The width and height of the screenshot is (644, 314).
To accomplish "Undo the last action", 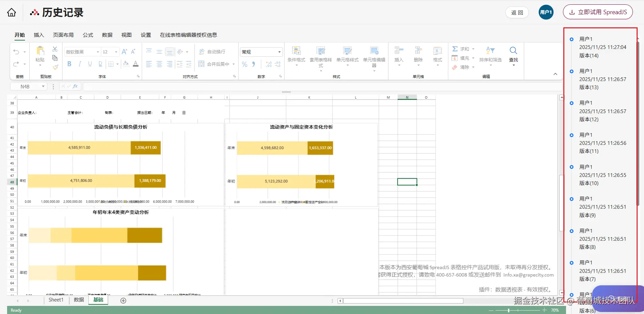I will [16, 52].
